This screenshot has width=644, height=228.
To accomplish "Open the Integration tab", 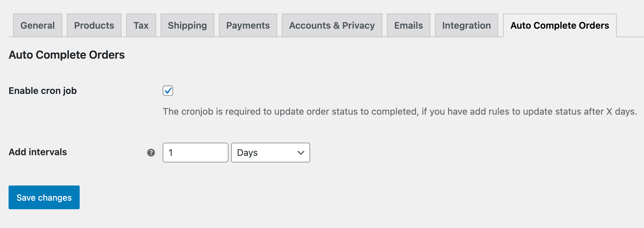I will (x=467, y=25).
